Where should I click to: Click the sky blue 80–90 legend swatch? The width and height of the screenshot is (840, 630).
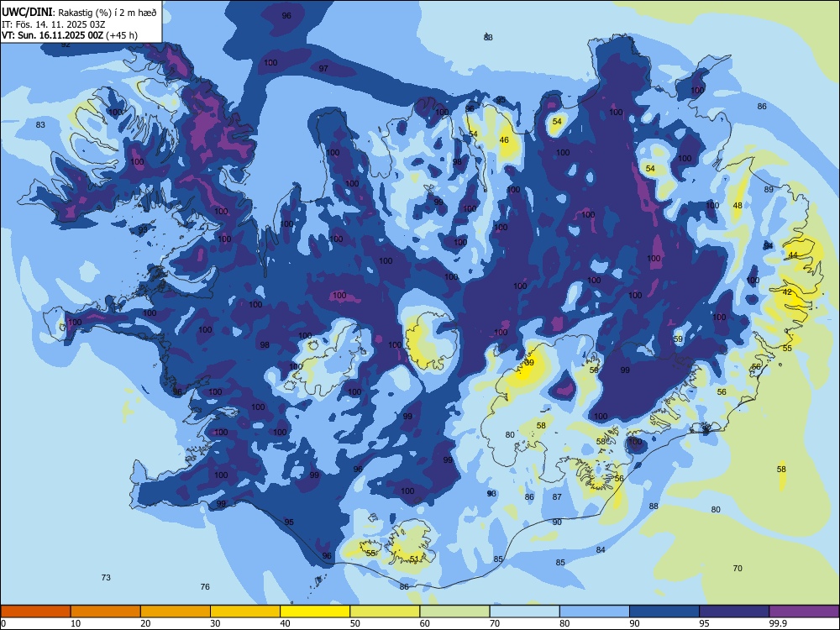(595, 612)
